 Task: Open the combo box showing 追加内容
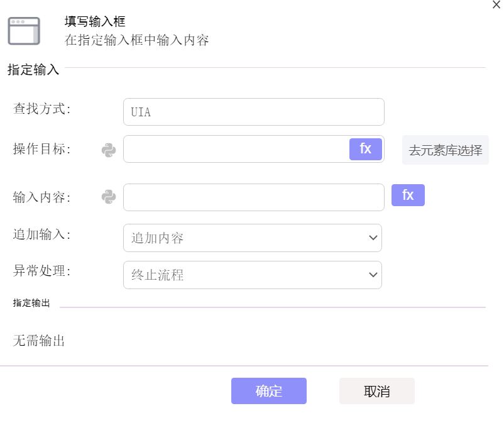pos(253,238)
